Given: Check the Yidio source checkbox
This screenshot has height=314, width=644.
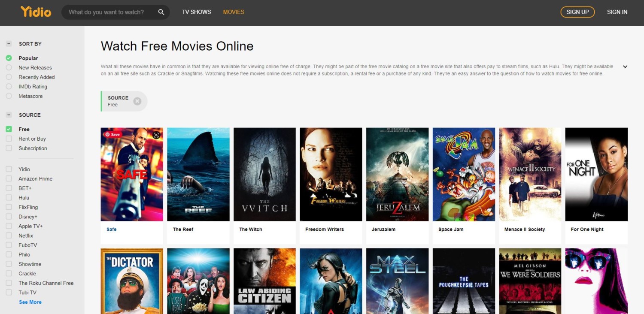Looking at the screenshot, I should pos(9,169).
